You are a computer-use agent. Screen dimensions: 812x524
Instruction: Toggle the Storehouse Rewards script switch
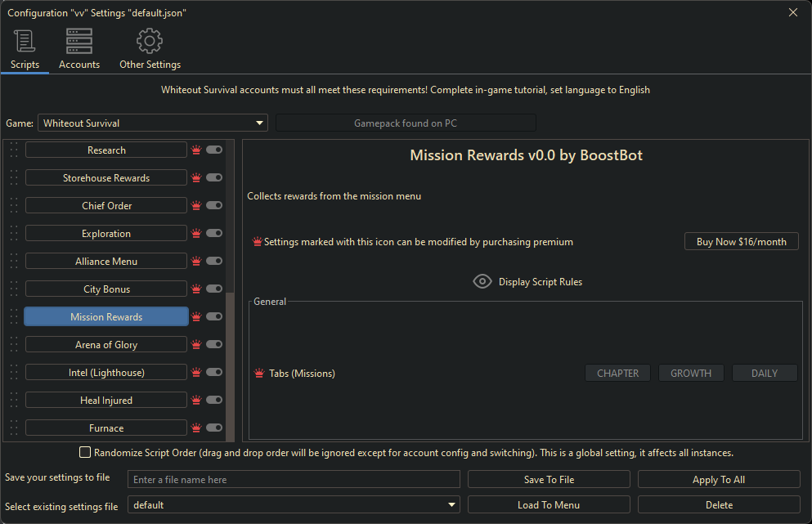point(214,177)
